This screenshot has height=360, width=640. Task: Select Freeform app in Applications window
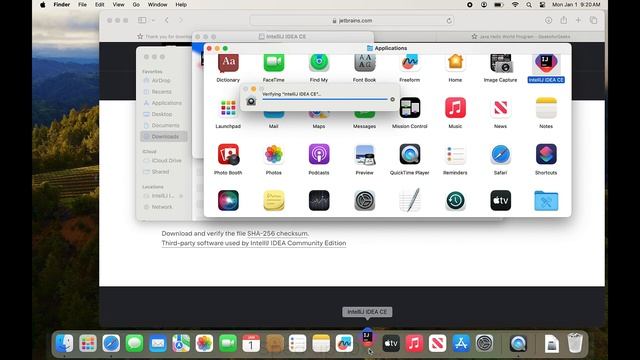[410, 63]
